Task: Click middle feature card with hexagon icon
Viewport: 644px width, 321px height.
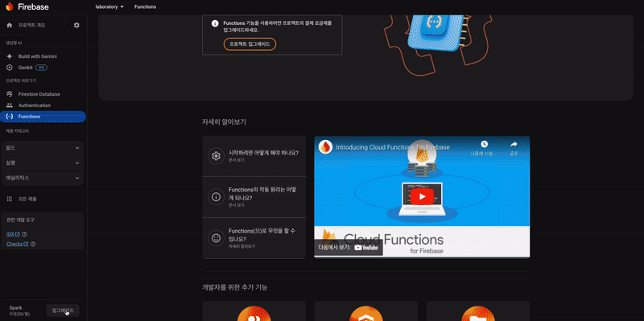Action: [366, 311]
